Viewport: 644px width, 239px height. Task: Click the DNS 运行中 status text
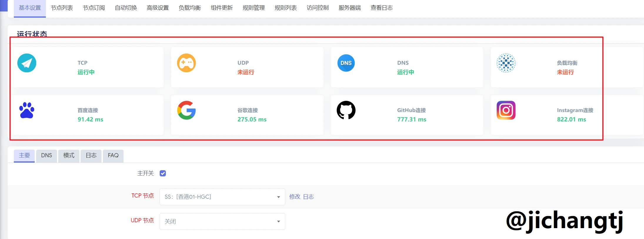[x=406, y=72]
